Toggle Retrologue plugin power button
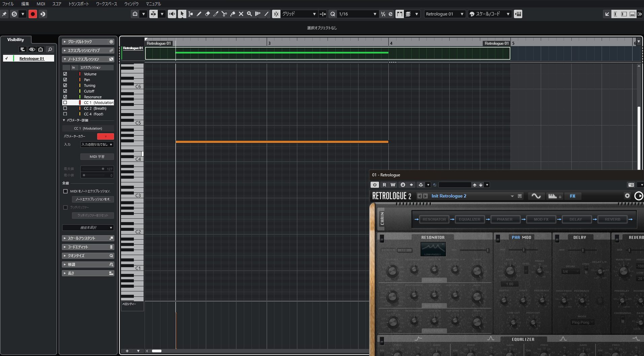Image resolution: width=644 pixels, height=356 pixels. [375, 185]
